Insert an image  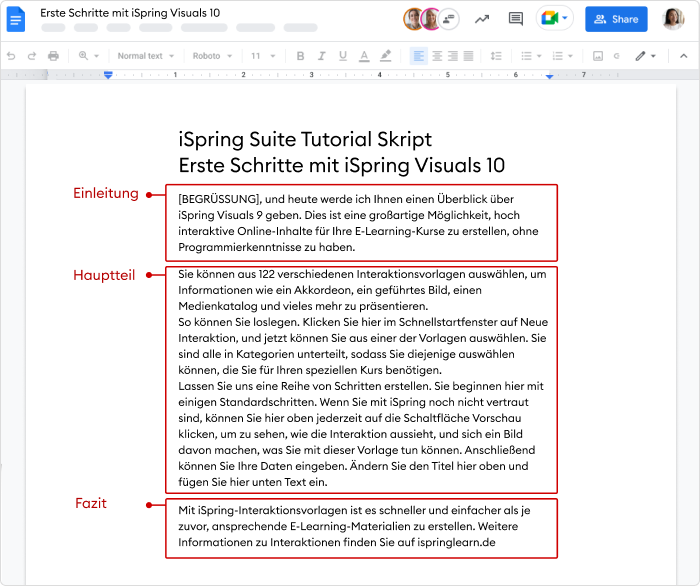coord(598,56)
